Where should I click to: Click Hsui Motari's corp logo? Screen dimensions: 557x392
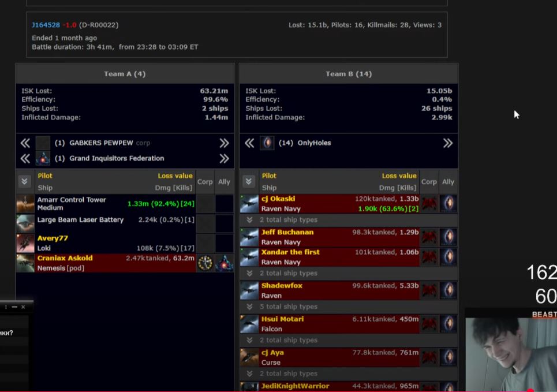pyautogui.click(x=429, y=324)
